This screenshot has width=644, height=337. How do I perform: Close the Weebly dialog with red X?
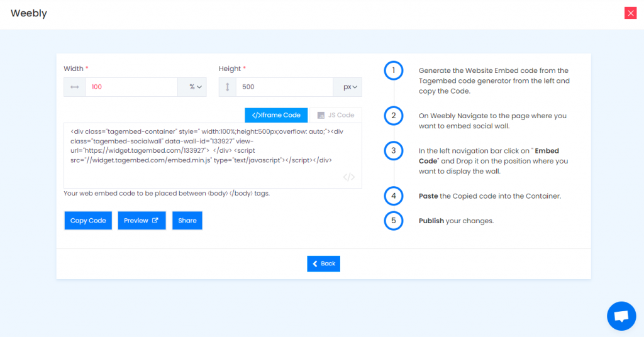point(630,13)
